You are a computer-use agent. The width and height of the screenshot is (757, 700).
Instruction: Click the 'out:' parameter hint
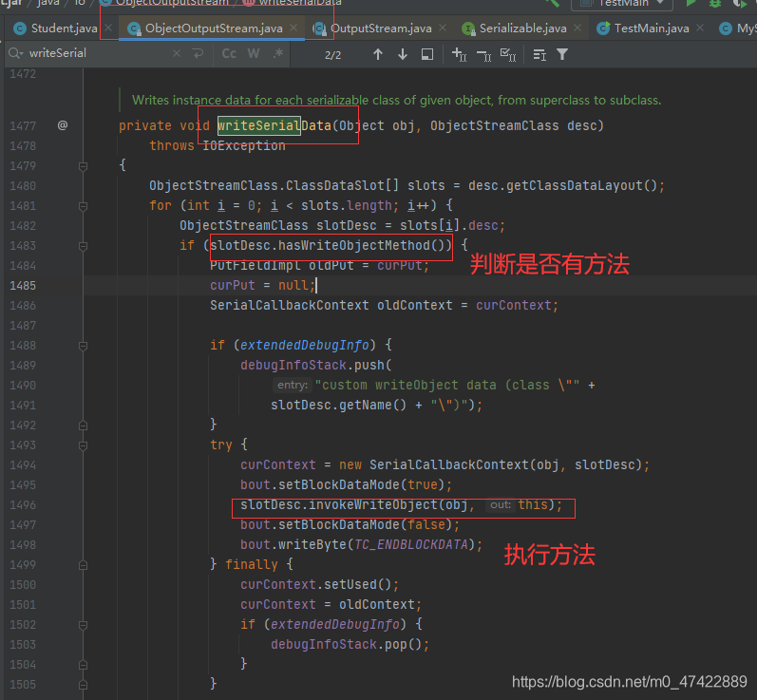(501, 505)
